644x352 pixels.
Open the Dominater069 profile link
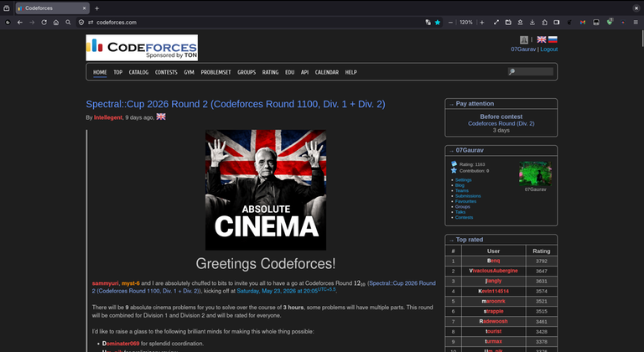[x=121, y=344]
